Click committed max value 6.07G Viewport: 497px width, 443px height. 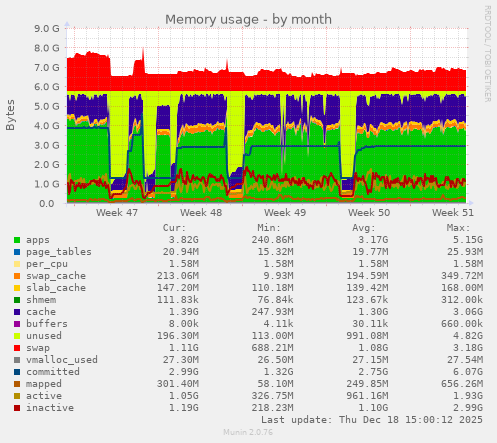coord(468,372)
